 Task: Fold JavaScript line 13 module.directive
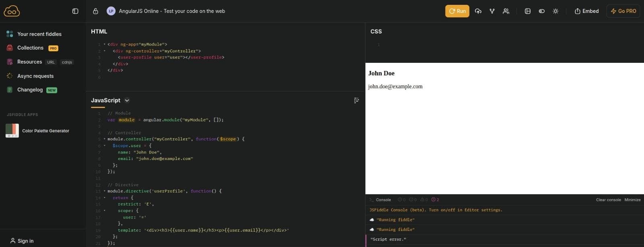pyautogui.click(x=105, y=191)
